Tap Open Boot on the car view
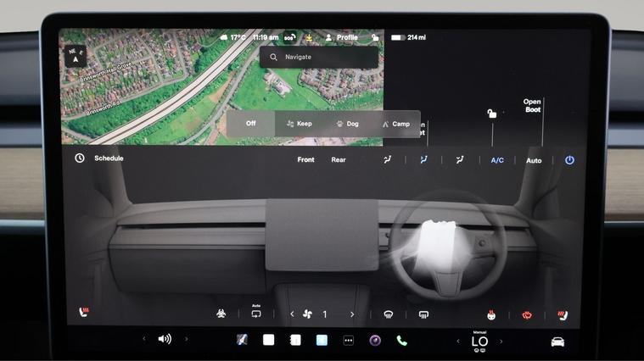This screenshot has width=644, height=361. click(x=532, y=105)
